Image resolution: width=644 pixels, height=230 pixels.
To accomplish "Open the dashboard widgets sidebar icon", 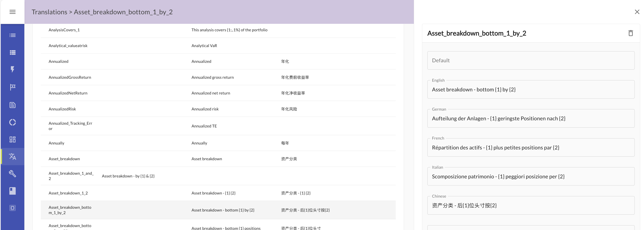I will click(x=12, y=139).
